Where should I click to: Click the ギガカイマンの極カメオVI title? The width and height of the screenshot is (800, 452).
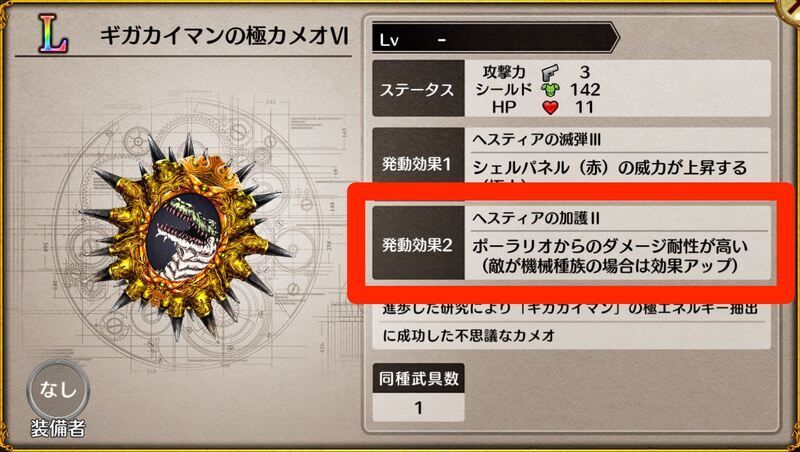(x=224, y=36)
